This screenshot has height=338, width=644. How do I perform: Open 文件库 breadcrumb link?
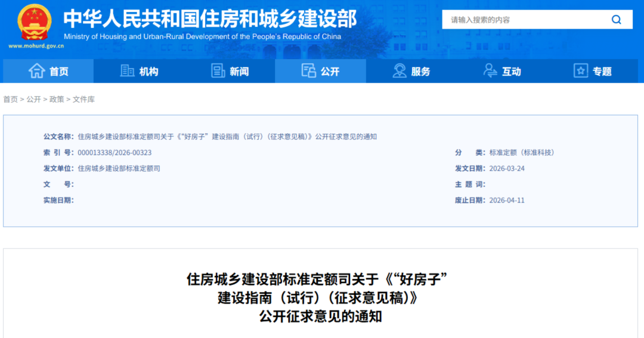click(83, 100)
